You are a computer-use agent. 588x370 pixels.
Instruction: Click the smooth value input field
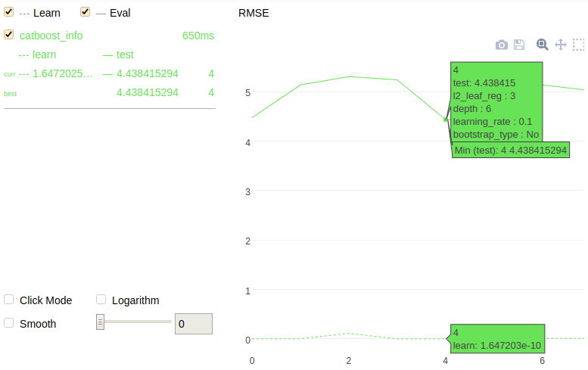193,324
